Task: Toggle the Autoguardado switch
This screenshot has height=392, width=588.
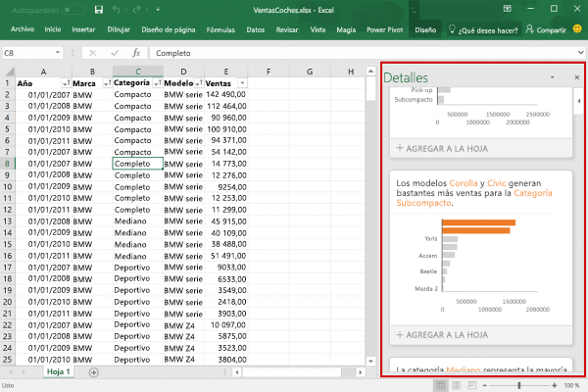Action: click(73, 10)
